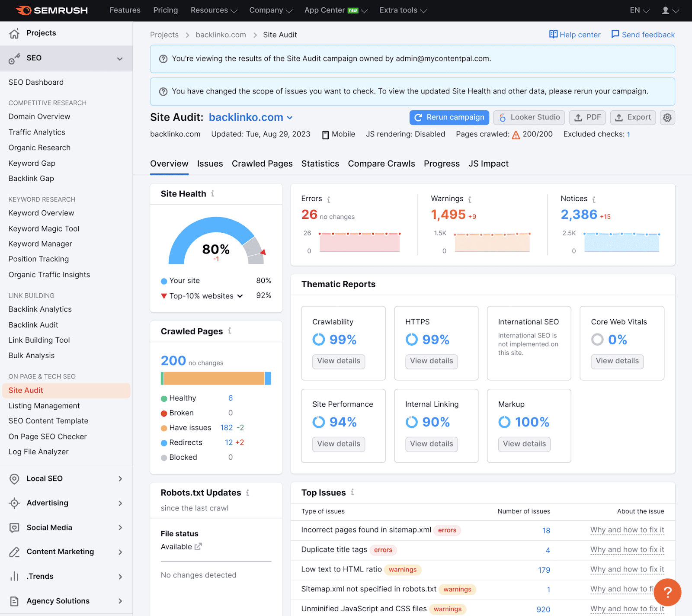Image resolution: width=692 pixels, height=616 pixels.
Task: Click the Agency Solutions document icon
Action: coord(14,601)
